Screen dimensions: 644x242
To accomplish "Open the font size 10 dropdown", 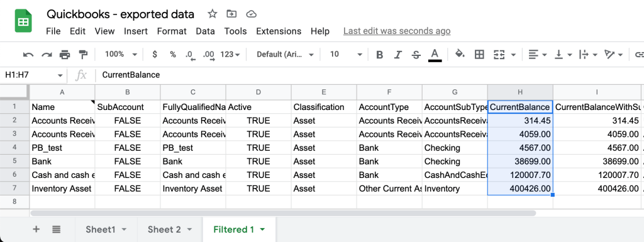I will point(346,54).
